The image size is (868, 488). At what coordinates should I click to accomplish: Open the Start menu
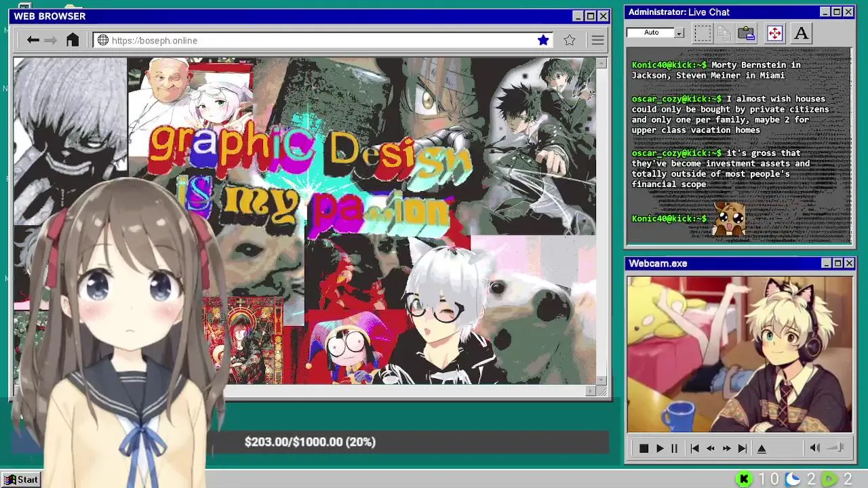(21, 479)
